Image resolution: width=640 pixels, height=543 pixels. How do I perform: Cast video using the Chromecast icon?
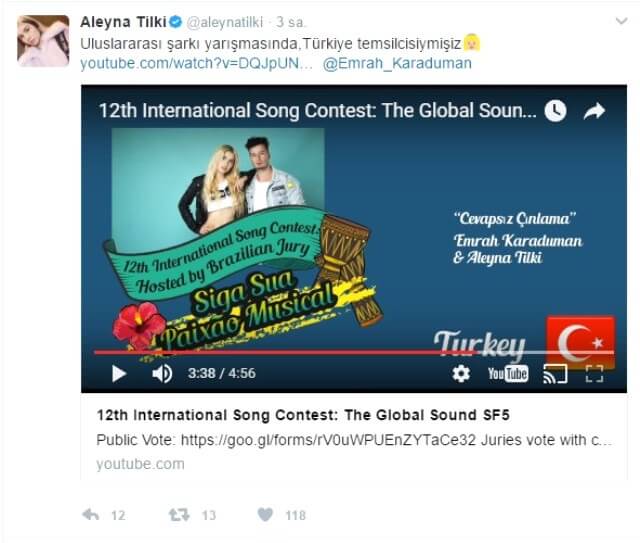pyautogui.click(x=555, y=373)
